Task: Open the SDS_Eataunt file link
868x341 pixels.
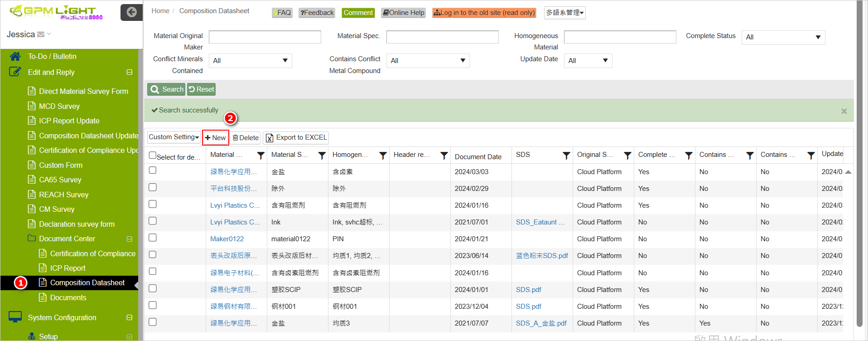Action: [x=540, y=222]
